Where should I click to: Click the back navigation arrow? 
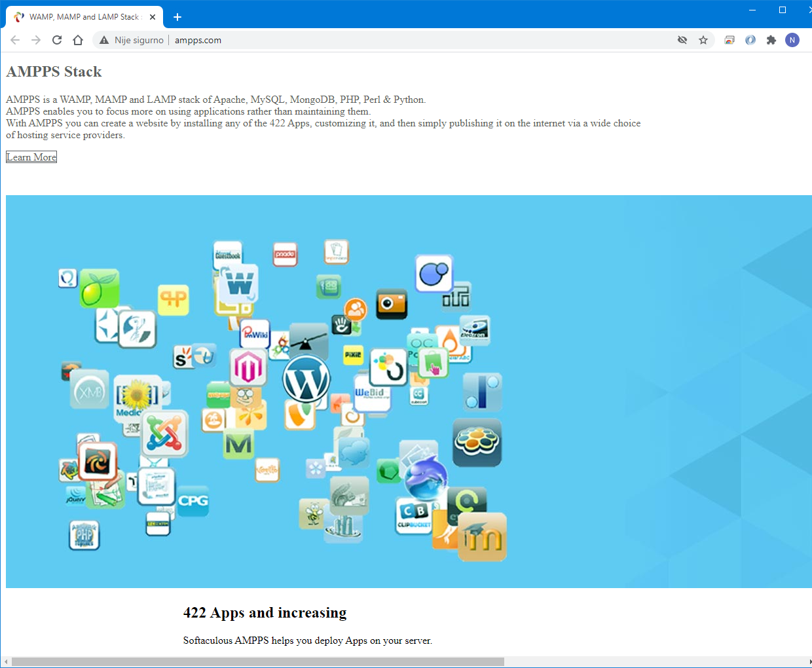15,40
